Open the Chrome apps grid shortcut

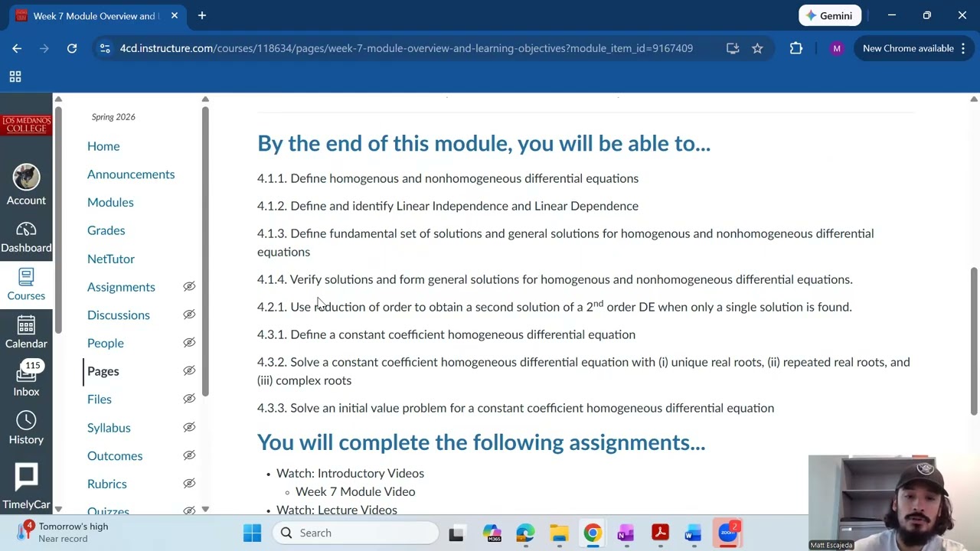pyautogui.click(x=15, y=77)
